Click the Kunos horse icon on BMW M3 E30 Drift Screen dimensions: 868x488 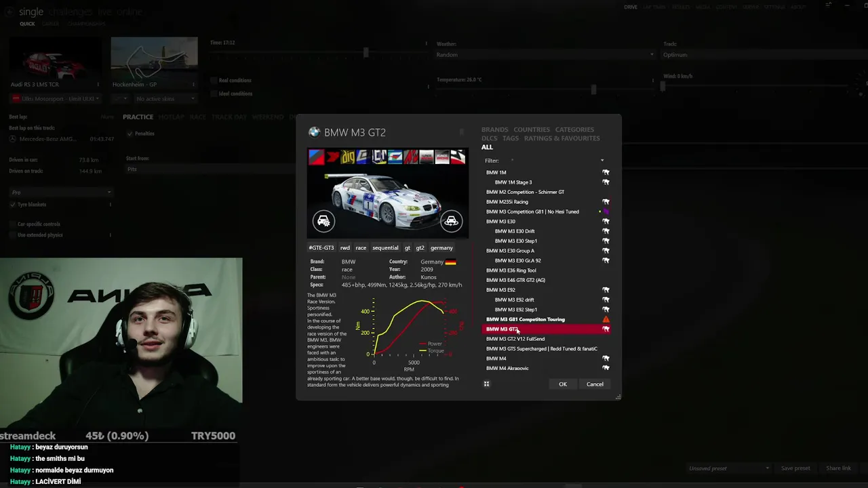[x=606, y=231]
